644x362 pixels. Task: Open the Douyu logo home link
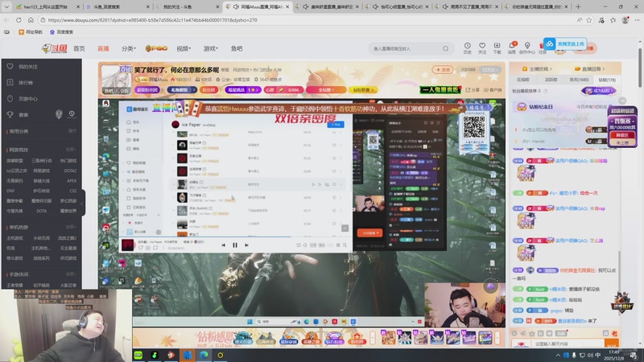point(54,48)
